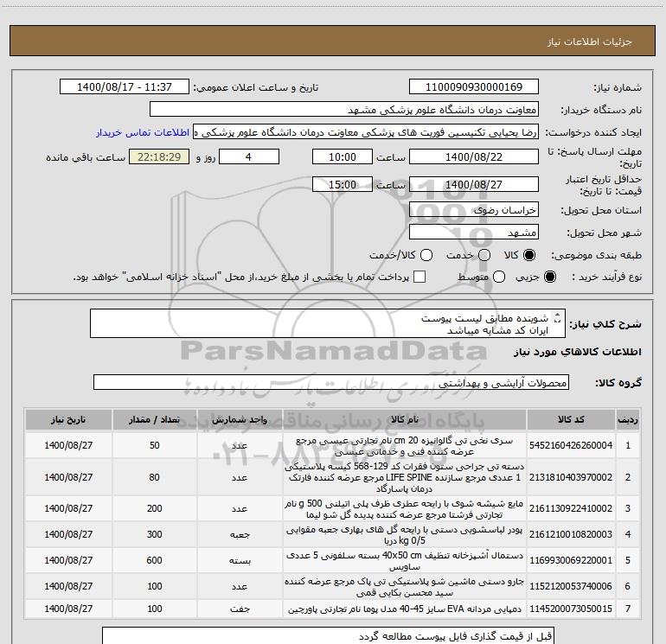666x644 pixels.
Task: Click quantity 600 in row 5
Action: pyautogui.click(x=154, y=560)
